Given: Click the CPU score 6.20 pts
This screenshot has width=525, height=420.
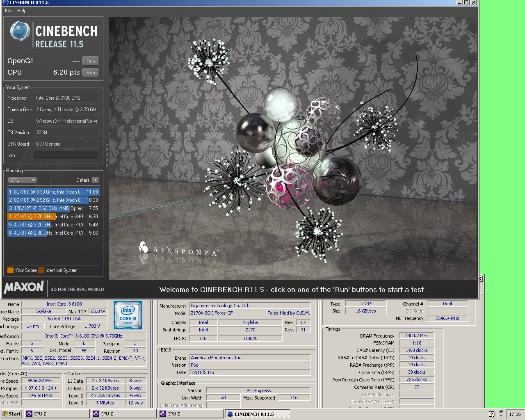Looking at the screenshot, I should (66, 73).
